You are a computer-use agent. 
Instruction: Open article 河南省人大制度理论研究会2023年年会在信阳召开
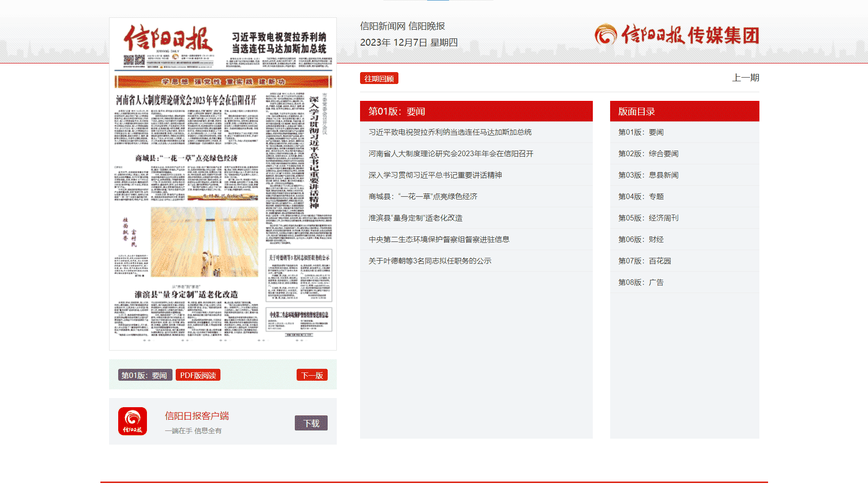451,154
